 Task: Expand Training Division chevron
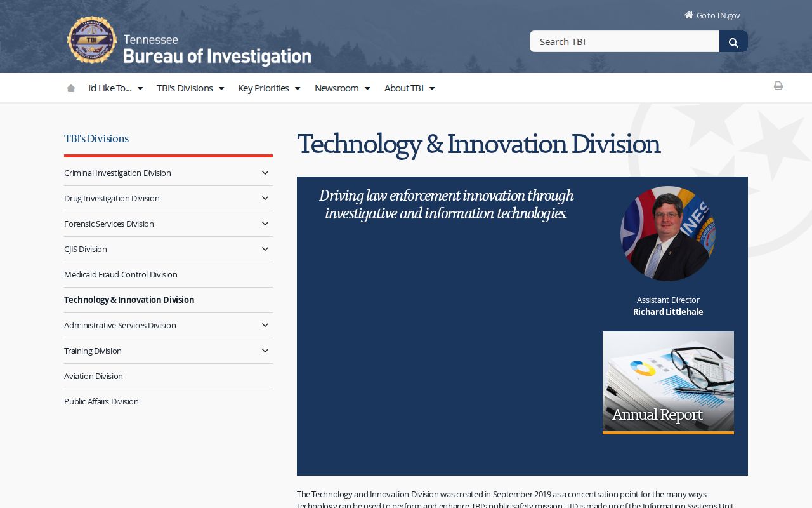265,351
